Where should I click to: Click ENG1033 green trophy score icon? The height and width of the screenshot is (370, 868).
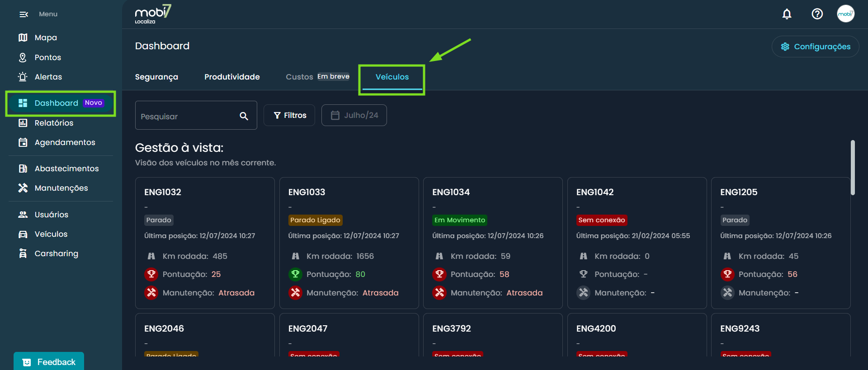(x=295, y=274)
